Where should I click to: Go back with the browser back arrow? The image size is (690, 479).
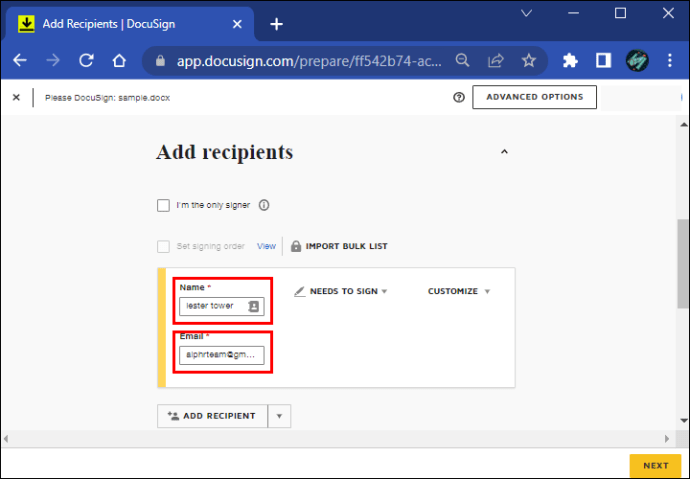20,60
